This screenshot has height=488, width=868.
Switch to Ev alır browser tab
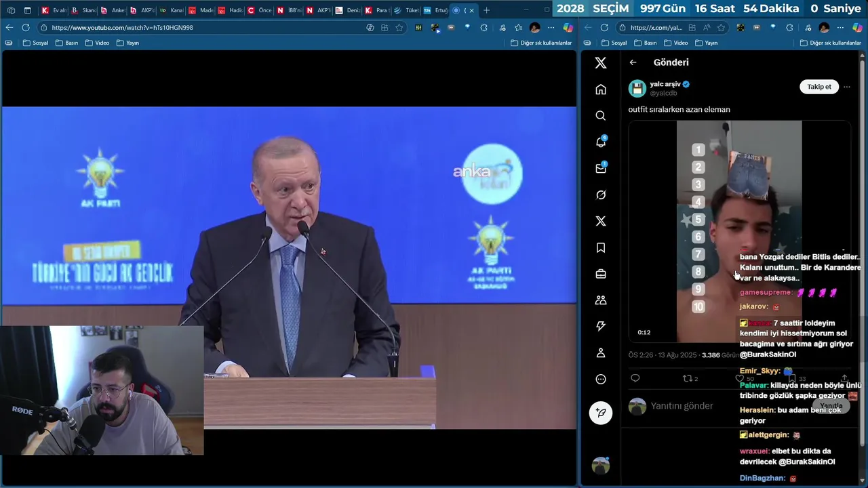tap(54, 10)
